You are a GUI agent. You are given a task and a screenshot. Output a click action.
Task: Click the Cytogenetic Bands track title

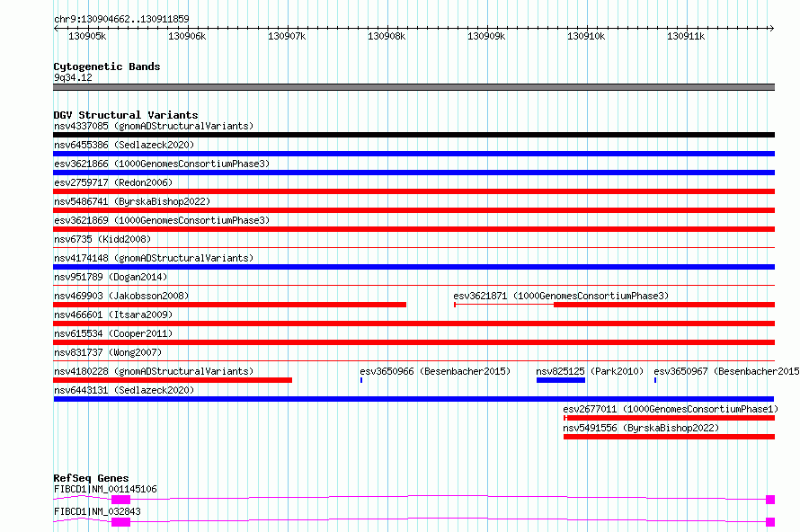[x=107, y=66]
